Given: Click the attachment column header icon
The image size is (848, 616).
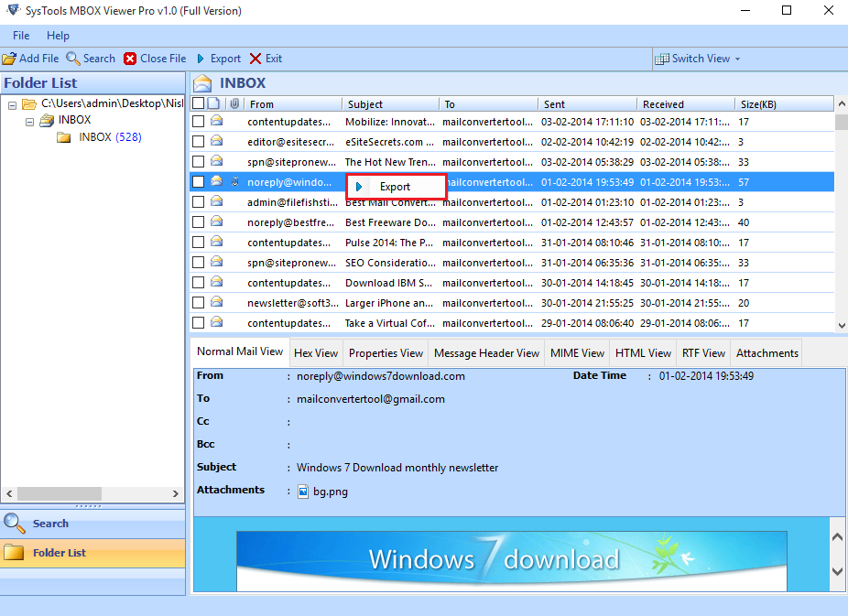Looking at the screenshot, I should [234, 103].
